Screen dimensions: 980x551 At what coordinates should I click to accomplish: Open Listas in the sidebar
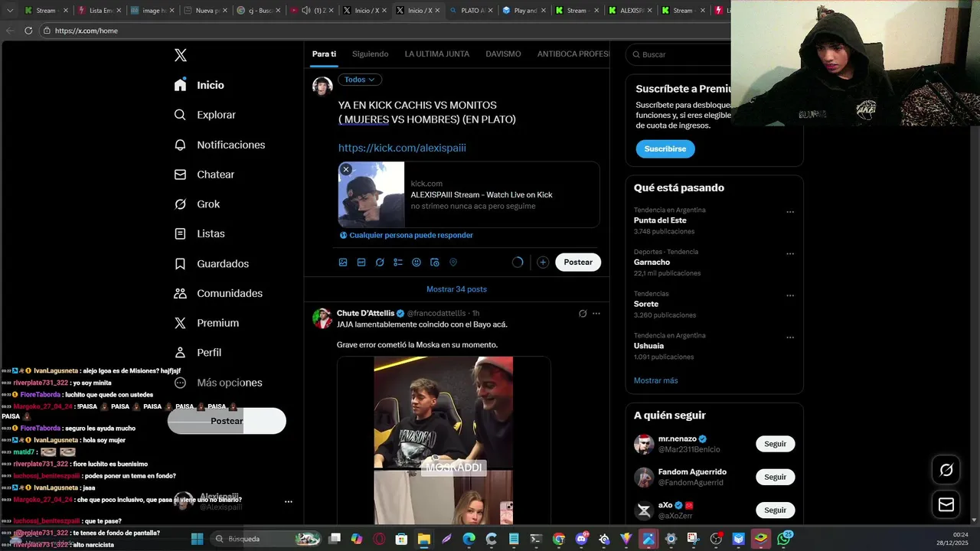point(199,233)
